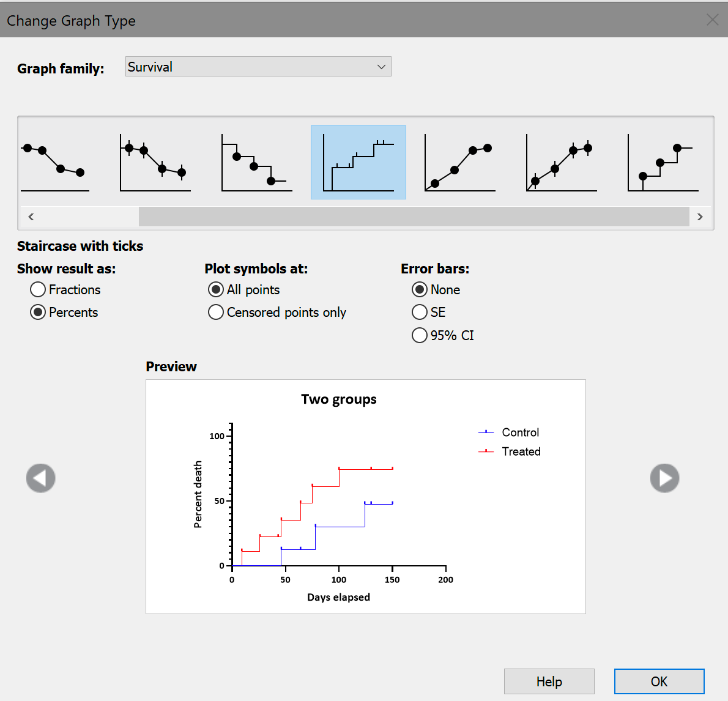Select the Fractions radio button
Screen dimensions: 728x701
point(38,289)
